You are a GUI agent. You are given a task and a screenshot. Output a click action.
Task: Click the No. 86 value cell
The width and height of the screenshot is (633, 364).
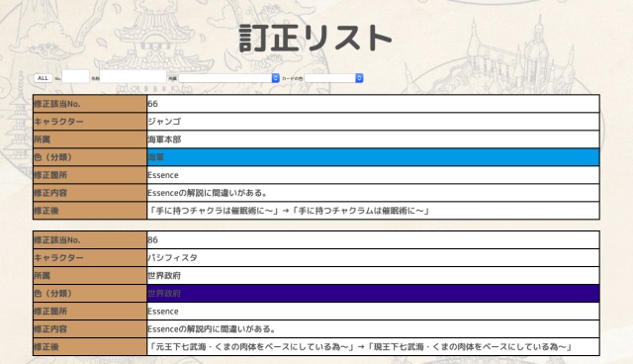point(373,240)
